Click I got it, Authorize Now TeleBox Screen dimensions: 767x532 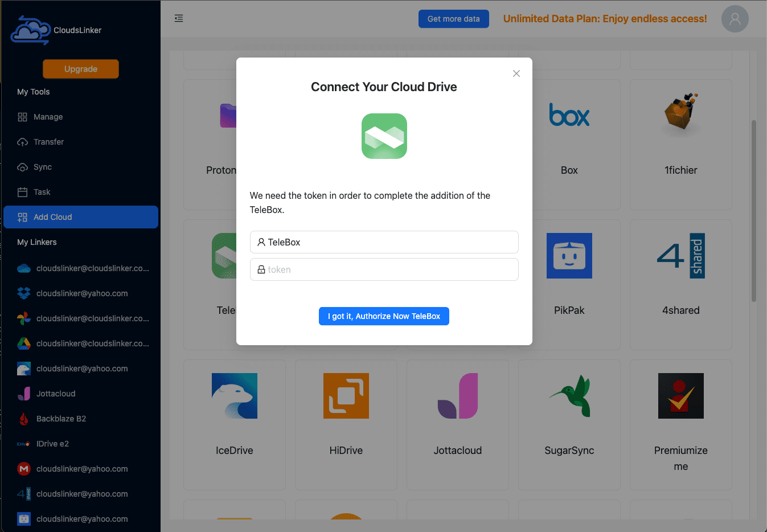(384, 316)
